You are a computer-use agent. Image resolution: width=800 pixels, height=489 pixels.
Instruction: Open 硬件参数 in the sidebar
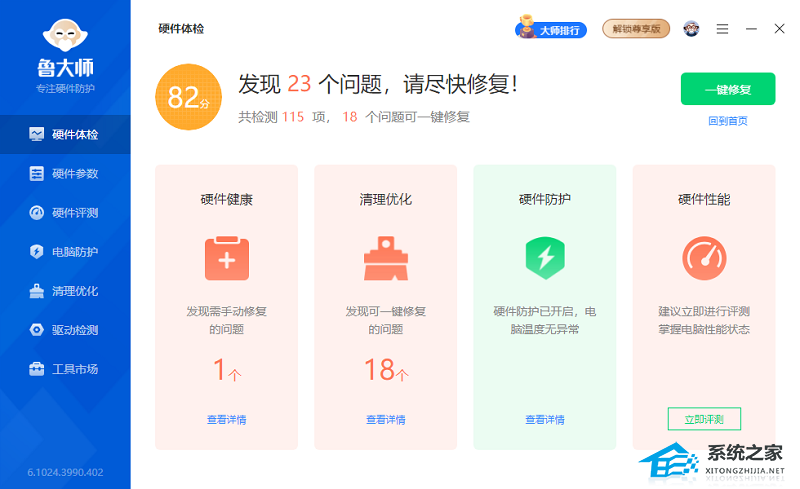[x=65, y=174]
